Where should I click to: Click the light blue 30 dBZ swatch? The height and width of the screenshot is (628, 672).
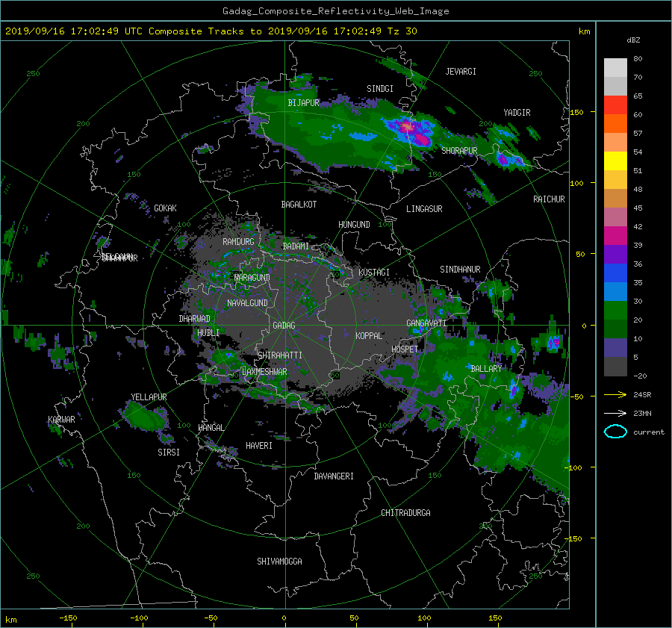(615, 291)
